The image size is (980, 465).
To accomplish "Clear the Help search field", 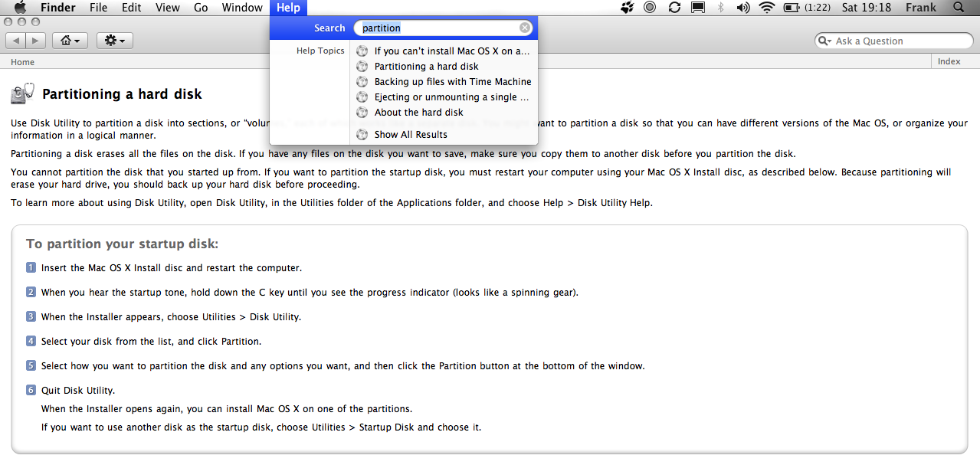I will 525,28.
